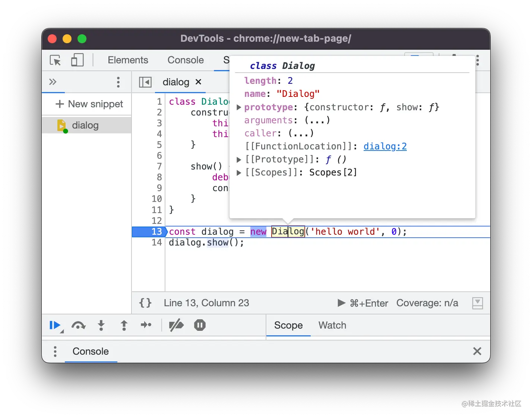Step into the next function call
532x418 pixels.
coord(101,326)
